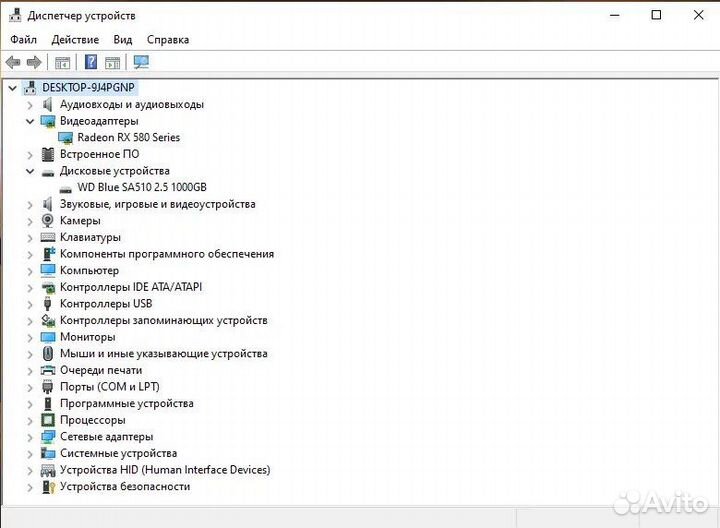Select Radeon RX 580 Series device
The height and width of the screenshot is (528, 720).
[129, 137]
